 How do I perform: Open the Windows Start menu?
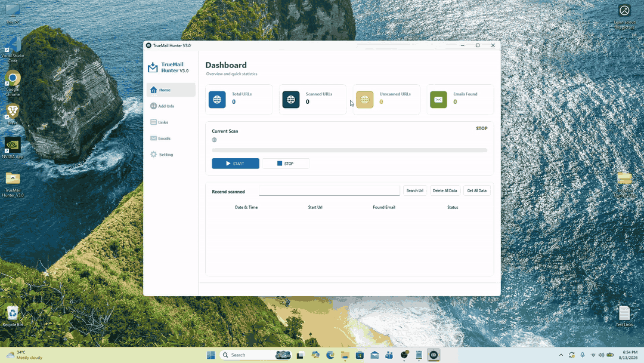pos(210,355)
